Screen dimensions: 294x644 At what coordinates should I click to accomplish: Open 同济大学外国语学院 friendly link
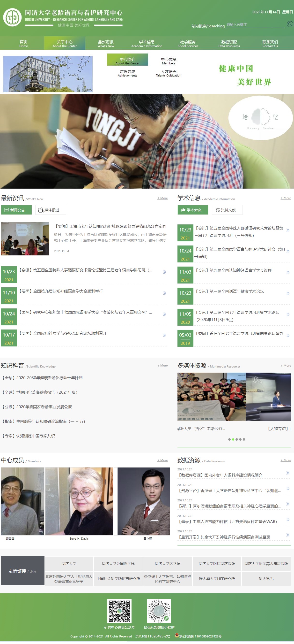click(x=118, y=564)
